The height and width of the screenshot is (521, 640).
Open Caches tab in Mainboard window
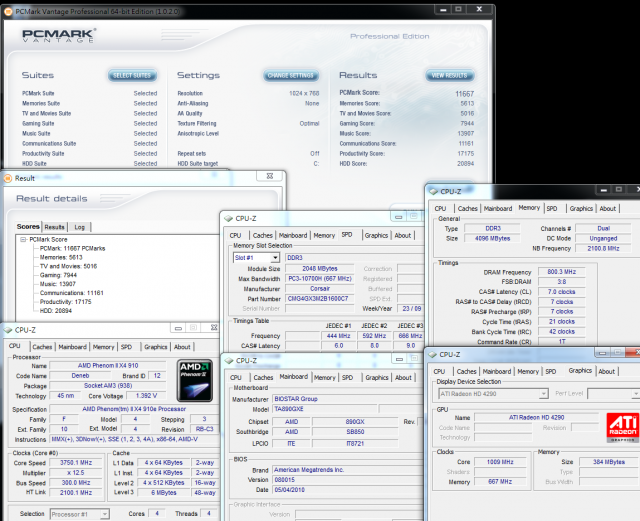pos(263,378)
